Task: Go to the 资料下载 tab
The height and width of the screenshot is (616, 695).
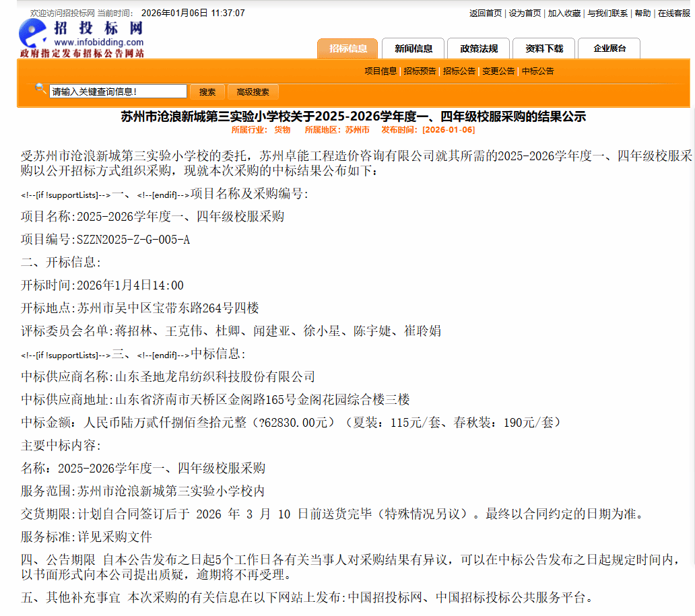Action: click(544, 48)
